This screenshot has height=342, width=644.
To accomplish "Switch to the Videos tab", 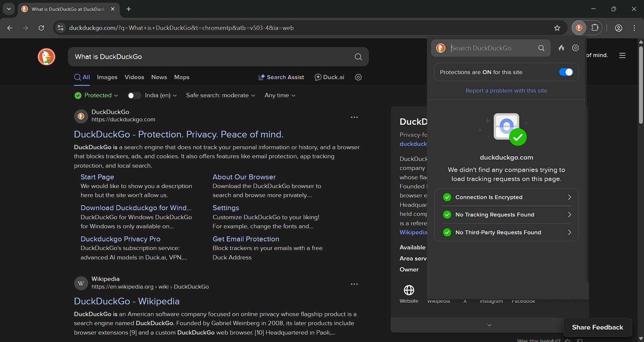I will click(x=134, y=77).
